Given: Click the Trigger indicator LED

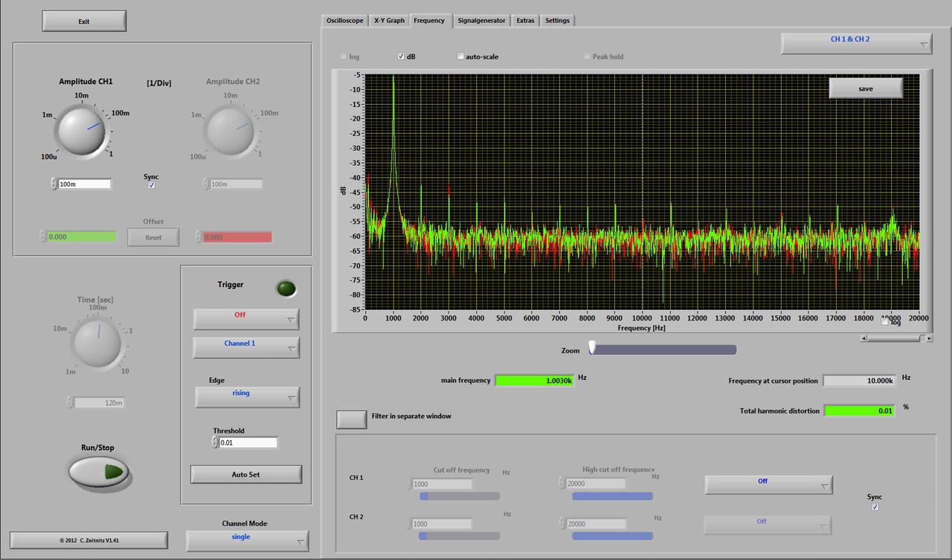Looking at the screenshot, I should point(286,289).
